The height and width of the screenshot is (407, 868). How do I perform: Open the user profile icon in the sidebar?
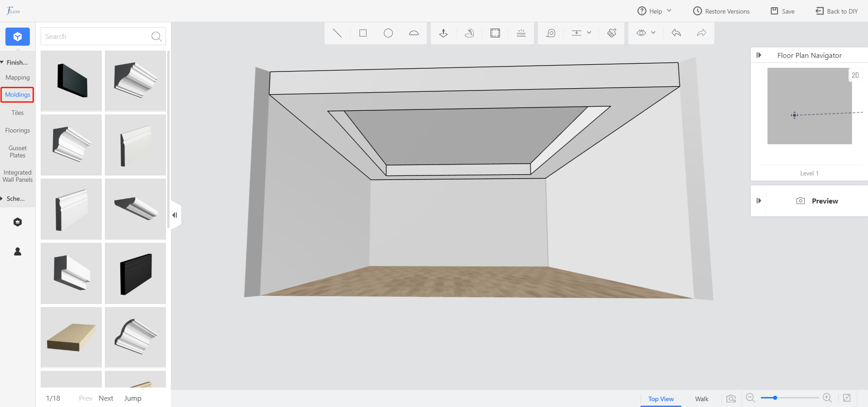(x=18, y=251)
